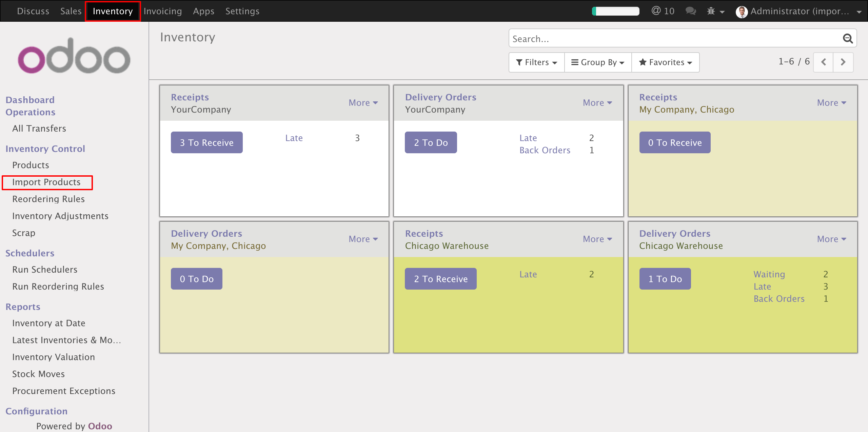Screen dimensions: 868x432
Task: Open the Favorites dropdown
Action: point(665,62)
